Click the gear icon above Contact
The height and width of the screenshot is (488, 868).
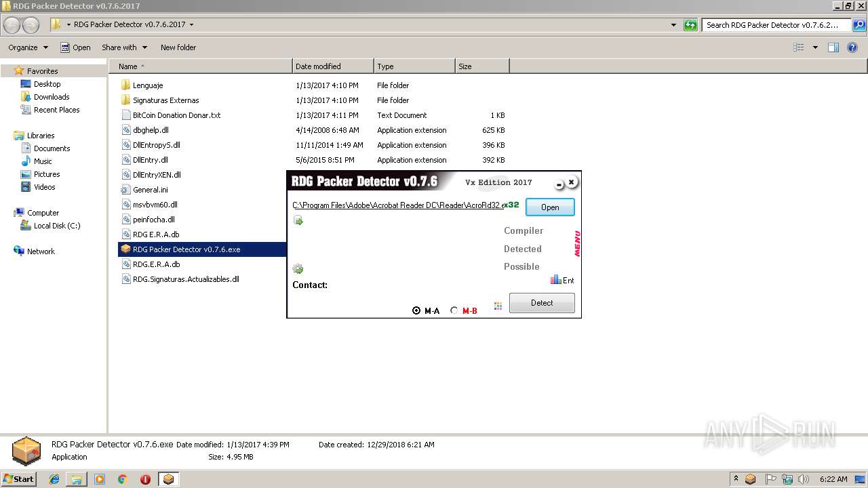pos(298,269)
